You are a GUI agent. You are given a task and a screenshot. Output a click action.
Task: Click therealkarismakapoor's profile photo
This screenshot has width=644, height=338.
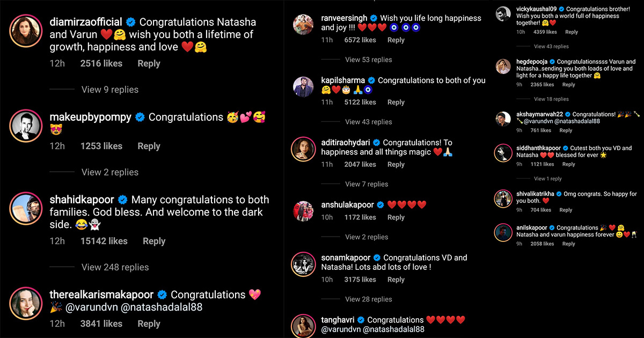[26, 304]
